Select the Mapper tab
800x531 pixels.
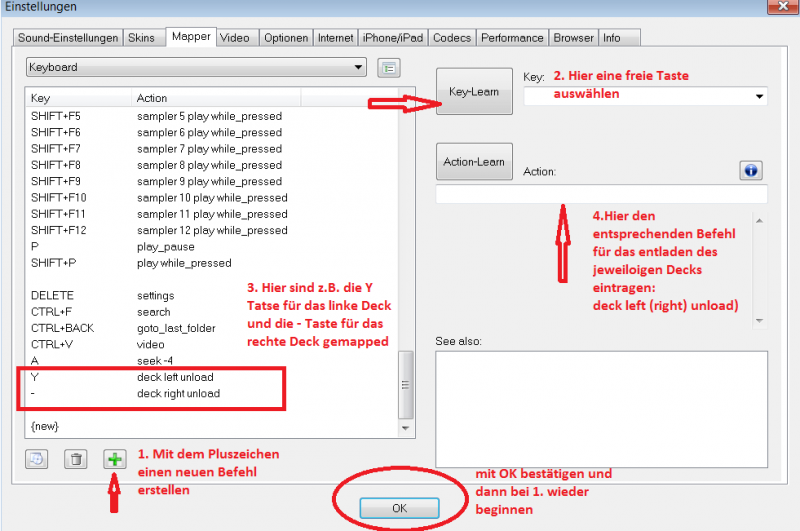point(191,37)
